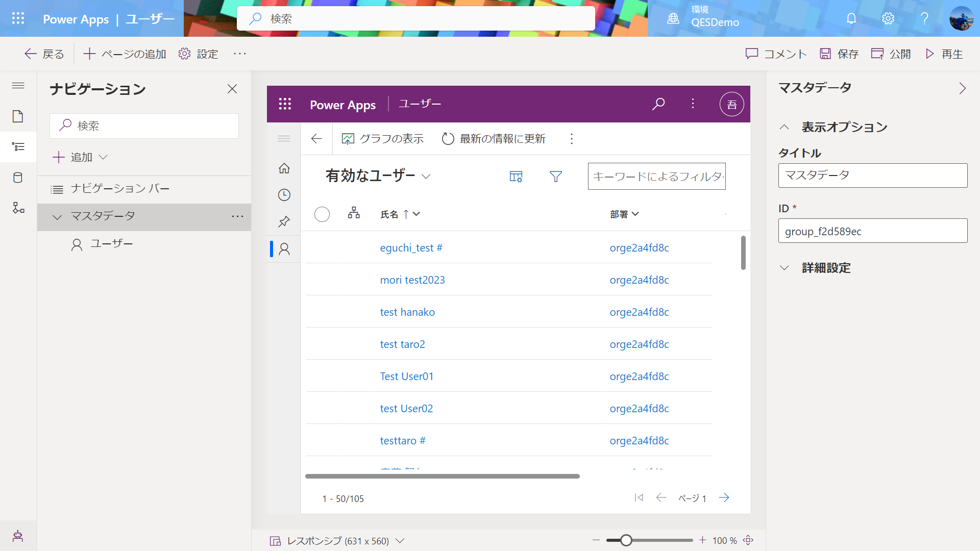980x551 pixels.
Task: Sort by 氏名 column header
Action: (x=400, y=214)
